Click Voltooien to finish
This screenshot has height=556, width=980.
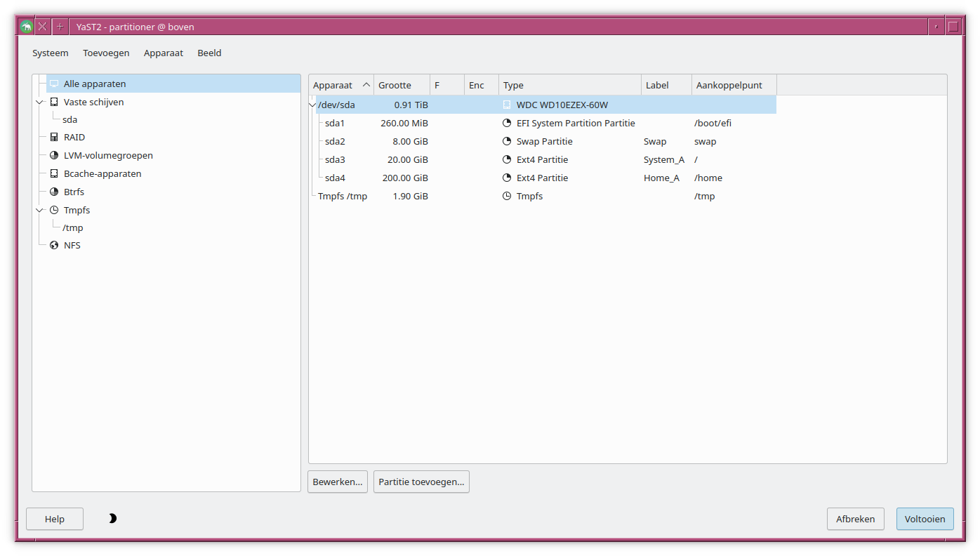925,519
